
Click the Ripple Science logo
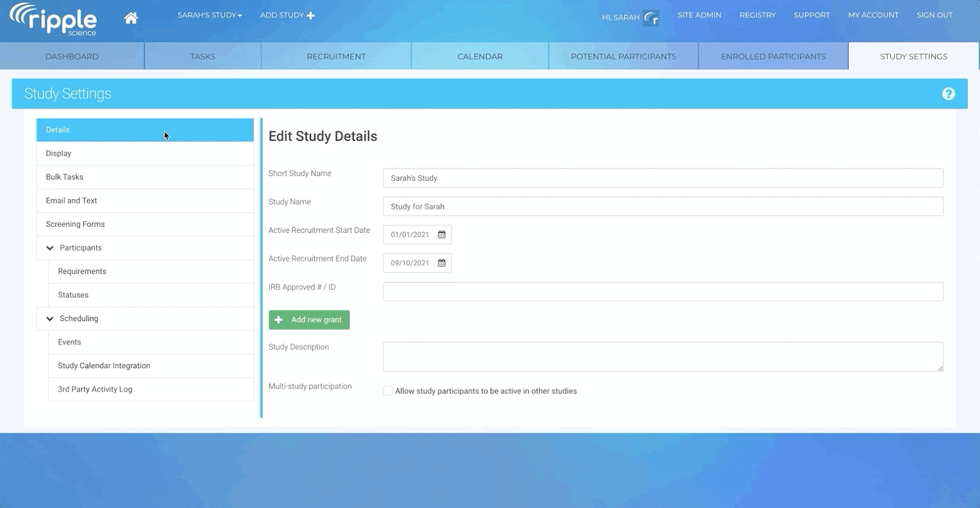[53, 19]
